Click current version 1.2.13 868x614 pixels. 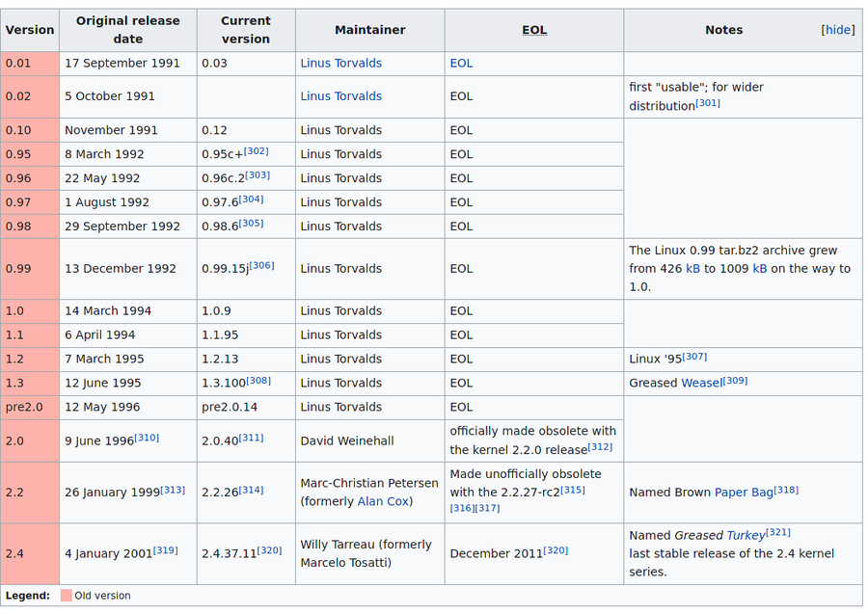pyautogui.click(x=220, y=359)
